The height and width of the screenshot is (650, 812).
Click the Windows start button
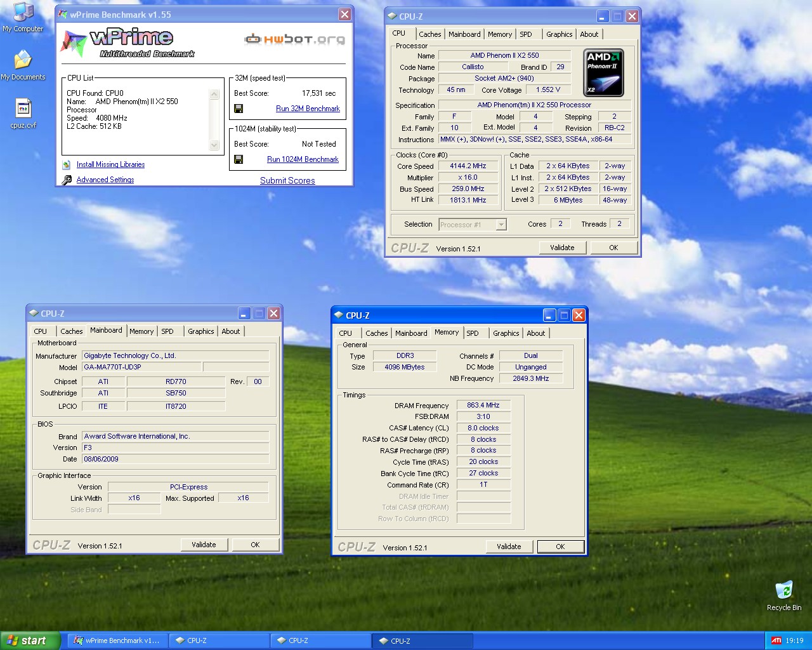point(30,640)
